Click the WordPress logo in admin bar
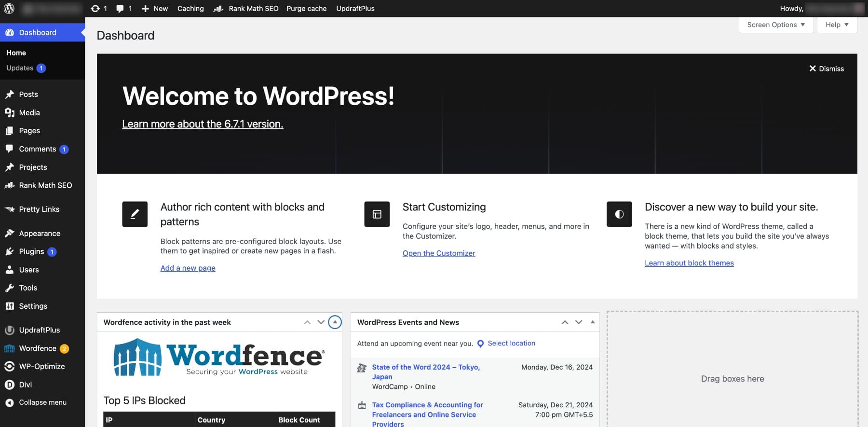Screen dimensions: 868x427 [9, 8]
